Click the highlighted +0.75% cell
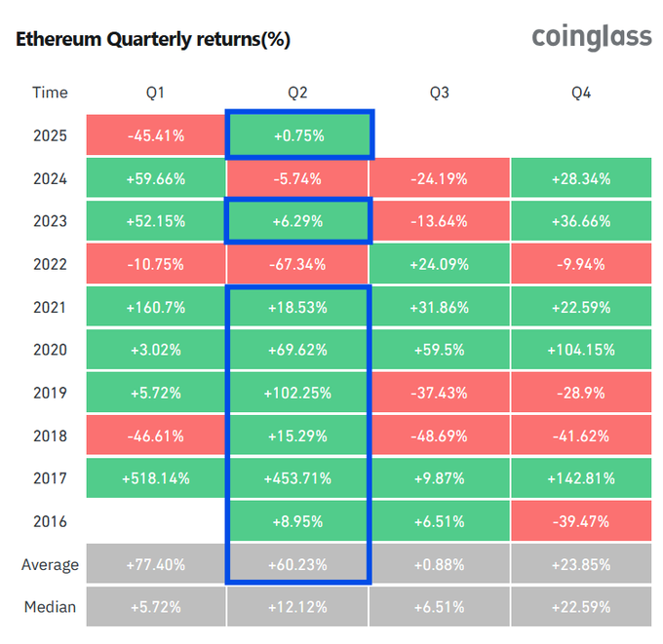 click(297, 135)
